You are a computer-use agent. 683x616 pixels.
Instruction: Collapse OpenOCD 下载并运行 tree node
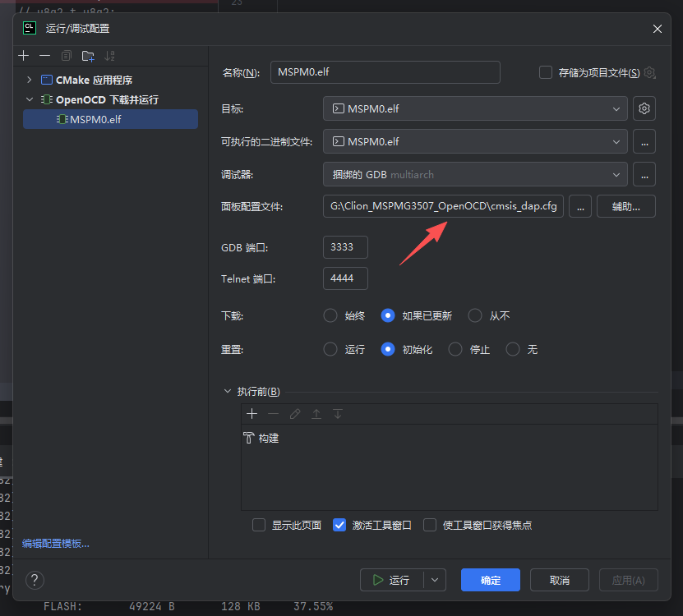click(x=30, y=99)
